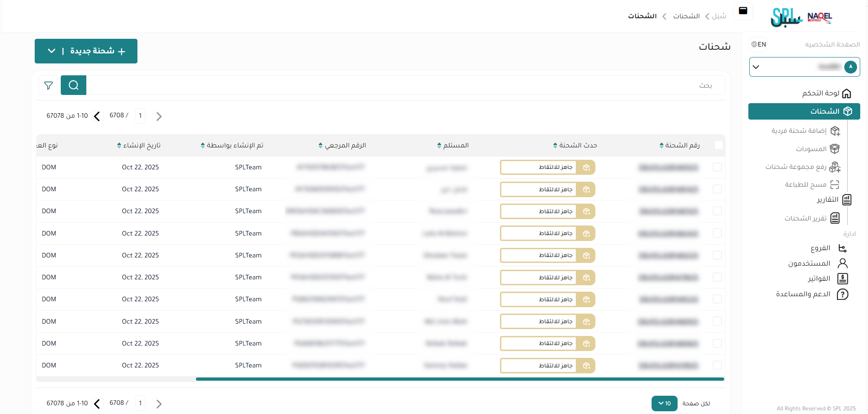Image resolution: width=868 pixels, height=414 pixels.
Task: Open إضافة شحنة فردية sidebar item
Action: point(805,131)
